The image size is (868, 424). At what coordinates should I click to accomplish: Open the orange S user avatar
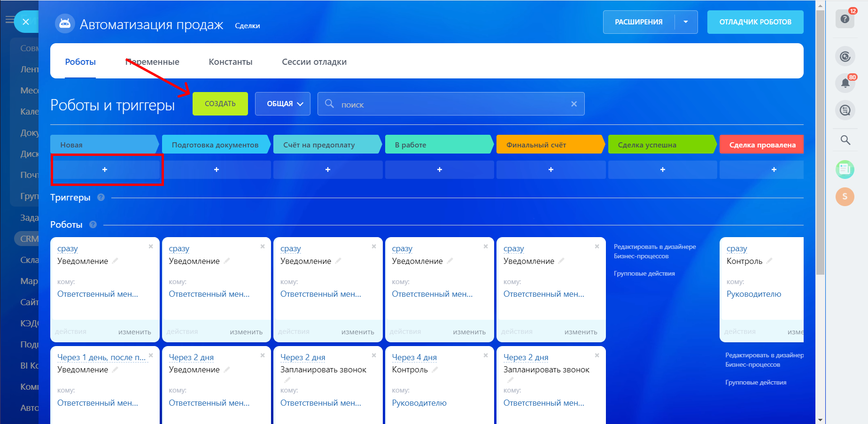click(x=845, y=196)
